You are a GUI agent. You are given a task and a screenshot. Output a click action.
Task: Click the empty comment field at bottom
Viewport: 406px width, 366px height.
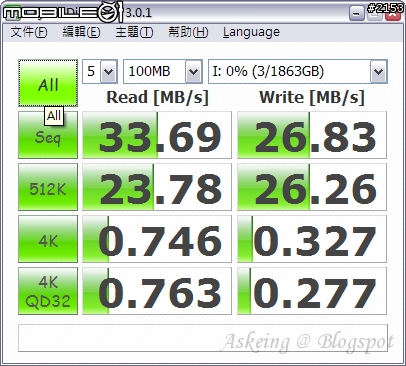click(x=203, y=338)
